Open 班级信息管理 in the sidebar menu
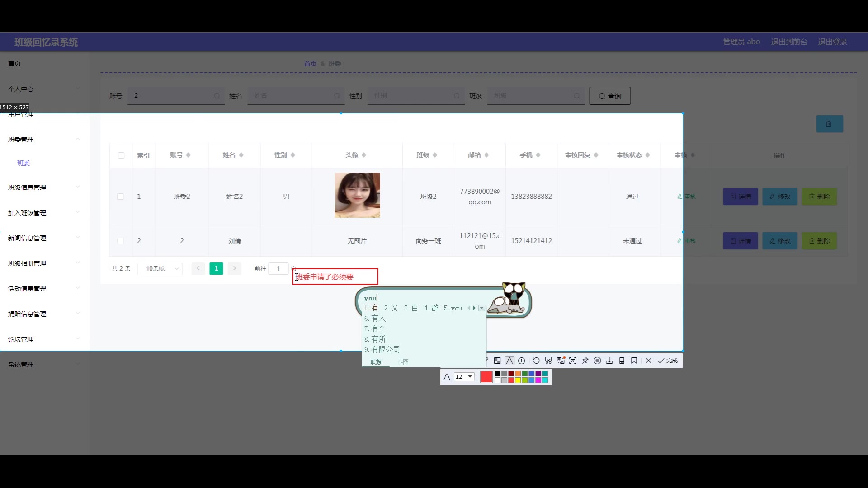Viewport: 868px width, 488px height. (x=27, y=188)
